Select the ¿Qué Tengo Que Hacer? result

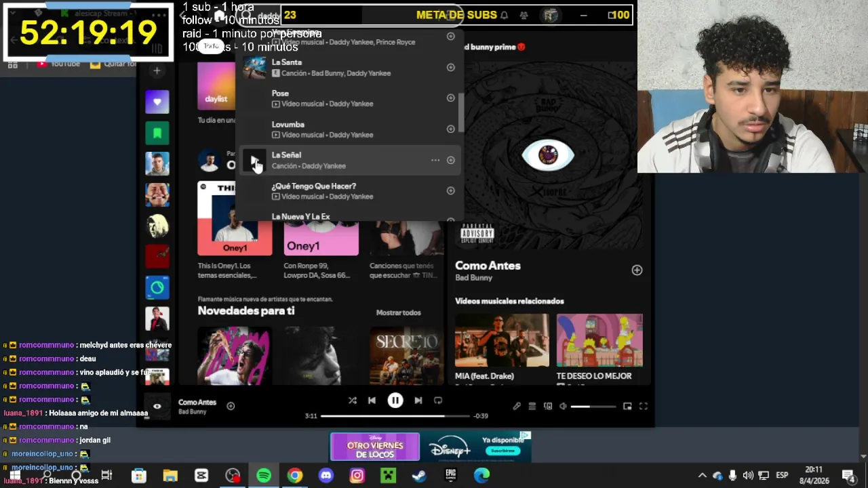coord(349,191)
